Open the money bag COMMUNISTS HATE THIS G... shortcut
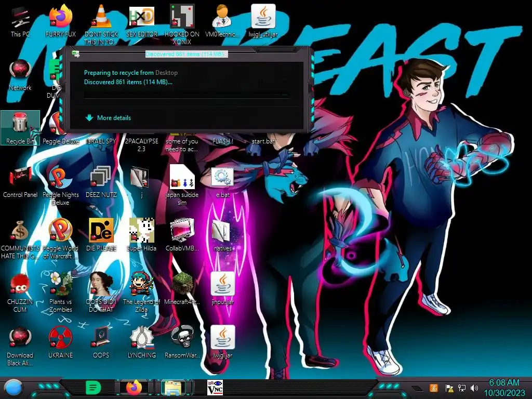 coord(20,239)
